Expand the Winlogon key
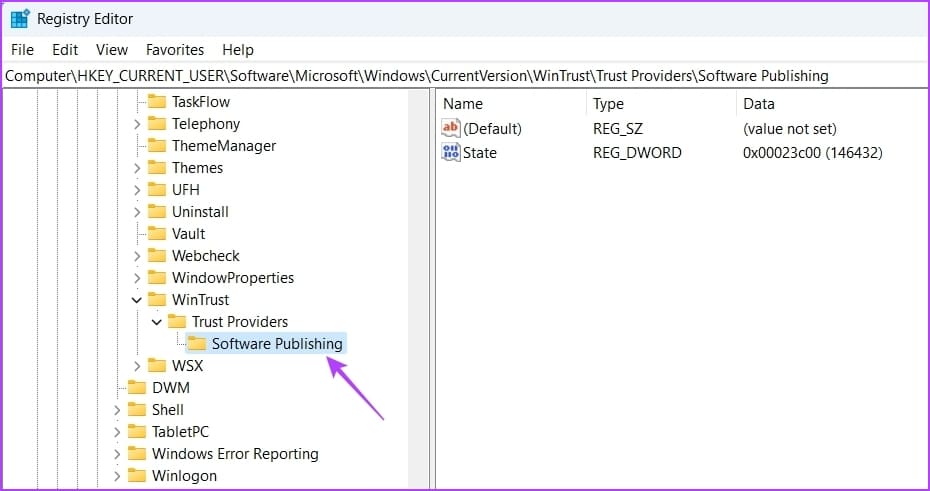The image size is (930, 491). [x=117, y=476]
